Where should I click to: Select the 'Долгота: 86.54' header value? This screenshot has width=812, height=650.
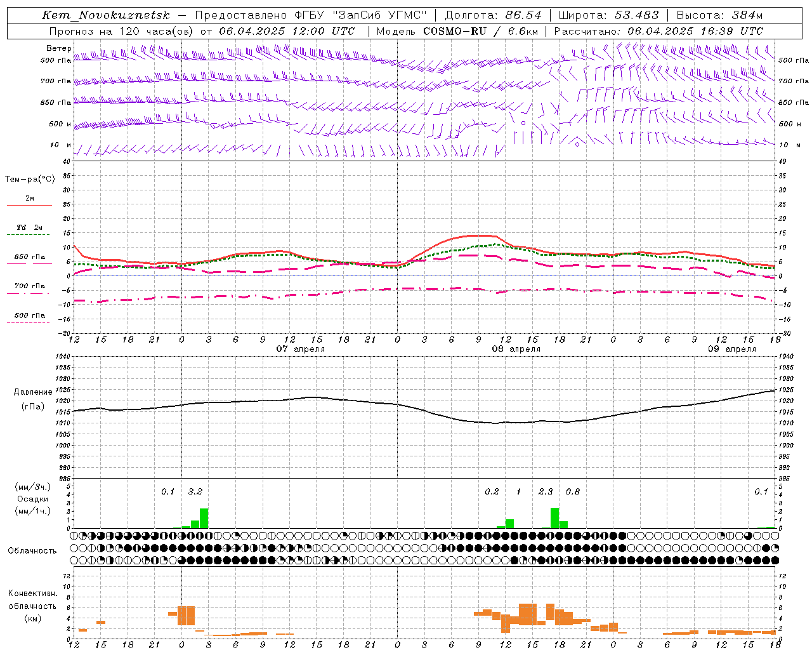[x=494, y=15]
